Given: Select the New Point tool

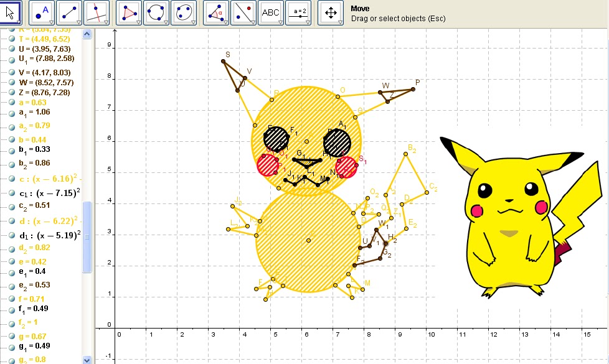Looking at the screenshot, I should click(41, 12).
